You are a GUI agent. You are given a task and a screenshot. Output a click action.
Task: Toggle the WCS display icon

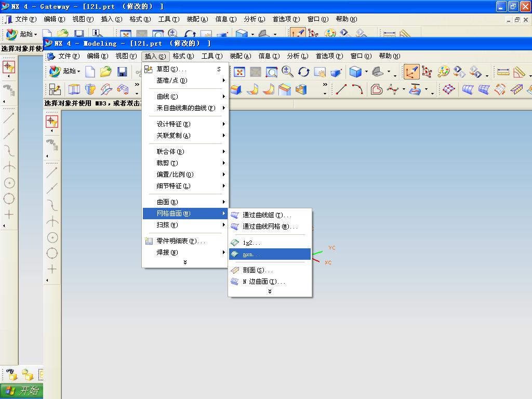[411, 72]
